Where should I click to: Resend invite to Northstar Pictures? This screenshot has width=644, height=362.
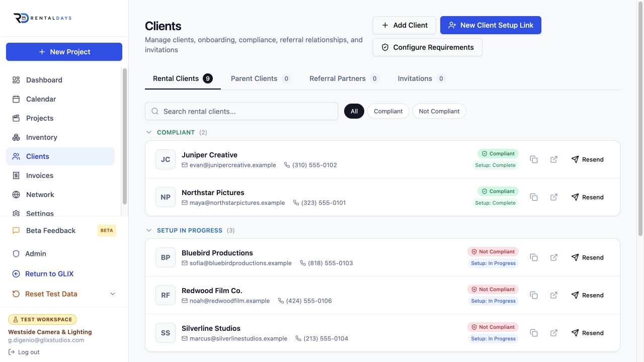588,197
